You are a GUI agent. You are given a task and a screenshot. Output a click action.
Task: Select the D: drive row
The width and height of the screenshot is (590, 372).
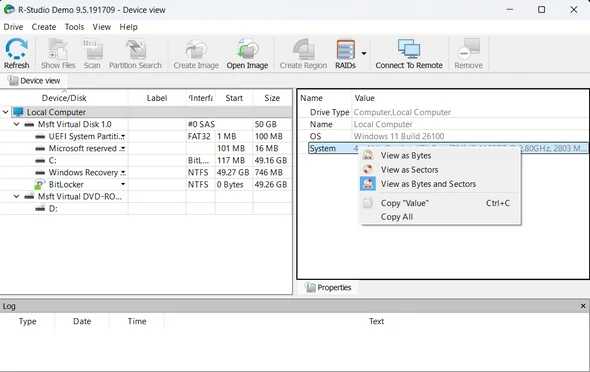pos(146,208)
